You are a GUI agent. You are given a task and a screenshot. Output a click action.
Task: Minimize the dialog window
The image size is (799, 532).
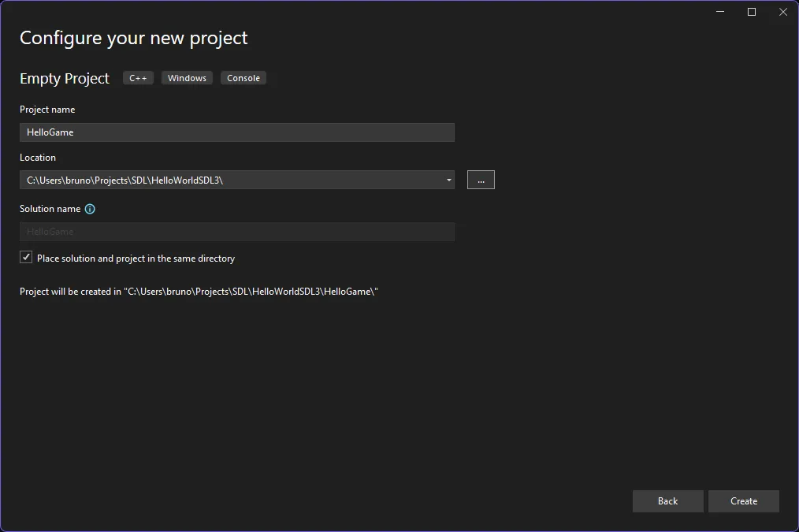tap(720, 12)
